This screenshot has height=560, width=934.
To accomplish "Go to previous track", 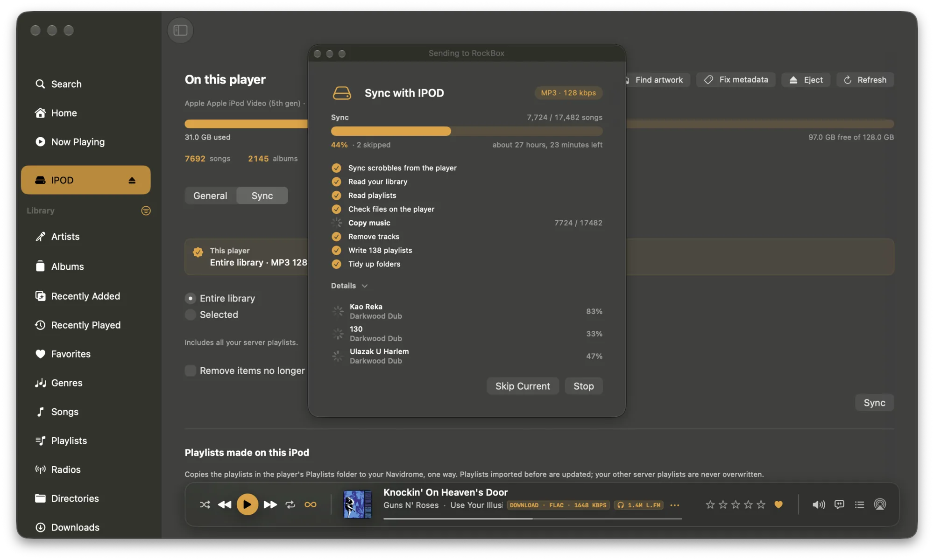I will click(x=225, y=505).
